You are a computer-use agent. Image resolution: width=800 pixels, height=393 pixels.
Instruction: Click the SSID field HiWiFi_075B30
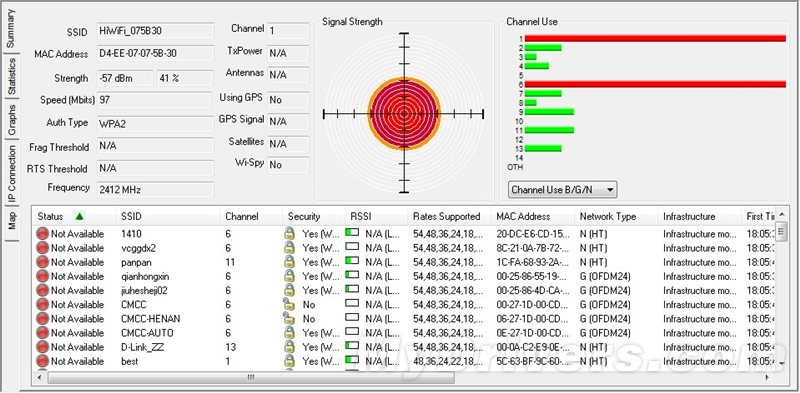tap(155, 31)
